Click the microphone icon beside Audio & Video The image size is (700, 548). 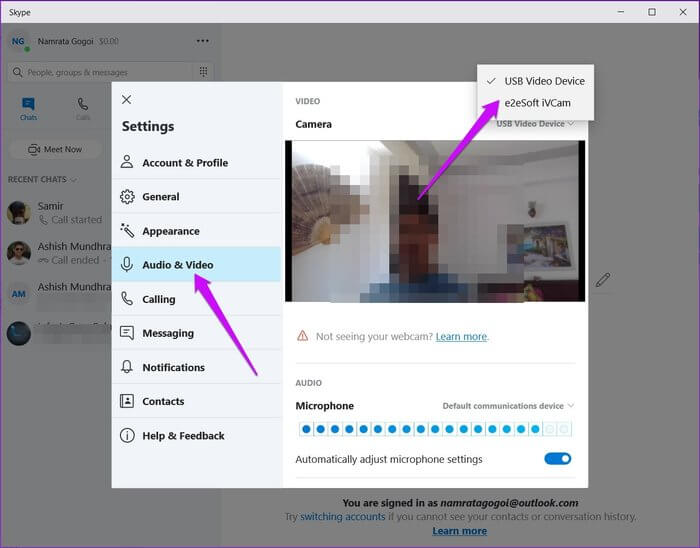[x=127, y=264]
